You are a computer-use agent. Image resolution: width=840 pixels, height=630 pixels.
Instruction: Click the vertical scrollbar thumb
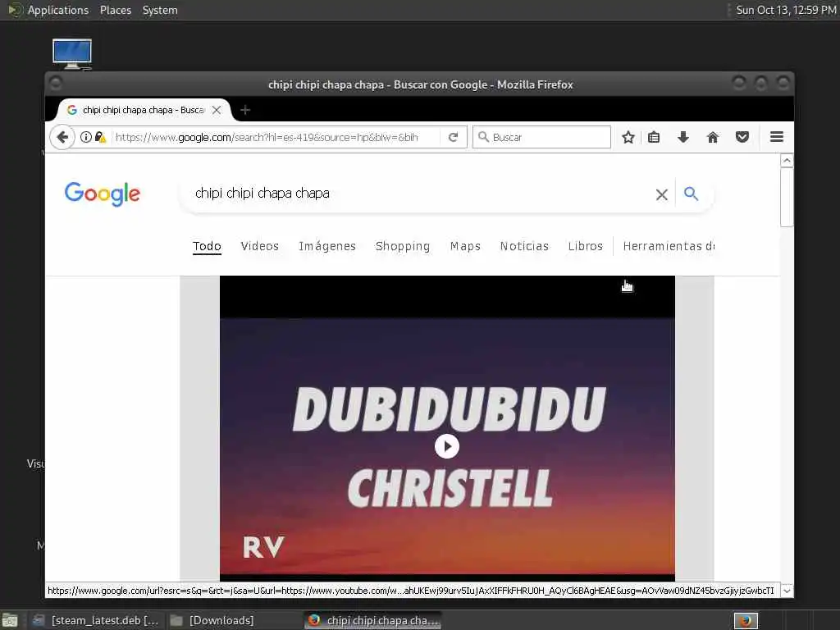[x=787, y=197]
